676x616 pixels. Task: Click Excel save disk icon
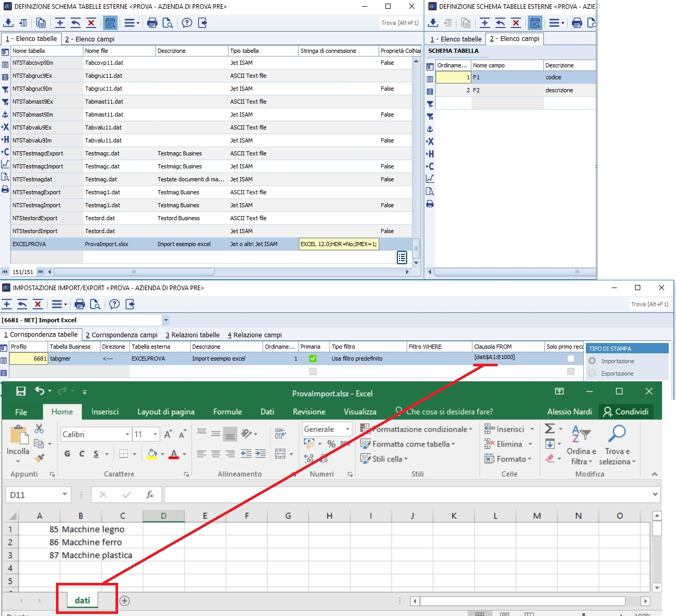pos(21,391)
